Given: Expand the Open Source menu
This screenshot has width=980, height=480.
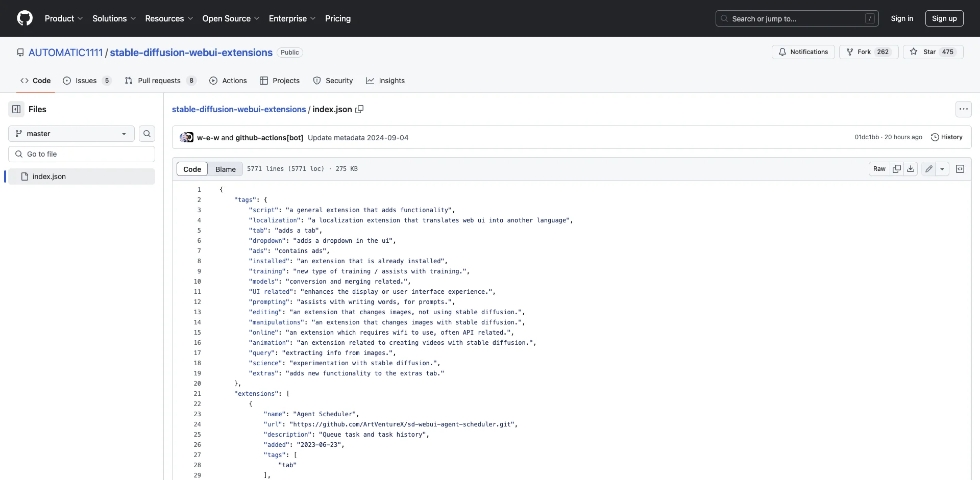Looking at the screenshot, I should [x=231, y=18].
